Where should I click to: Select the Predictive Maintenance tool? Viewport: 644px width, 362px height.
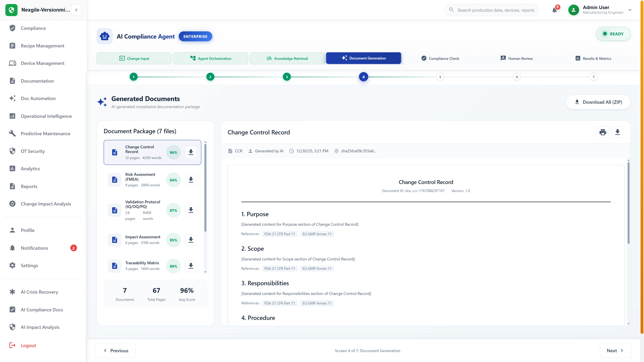(46, 133)
